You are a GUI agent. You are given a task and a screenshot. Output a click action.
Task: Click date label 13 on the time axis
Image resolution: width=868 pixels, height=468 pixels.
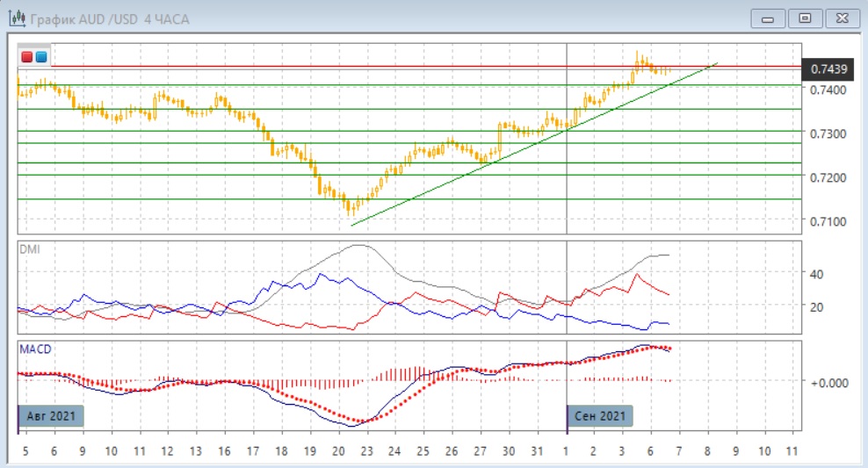coord(195,451)
